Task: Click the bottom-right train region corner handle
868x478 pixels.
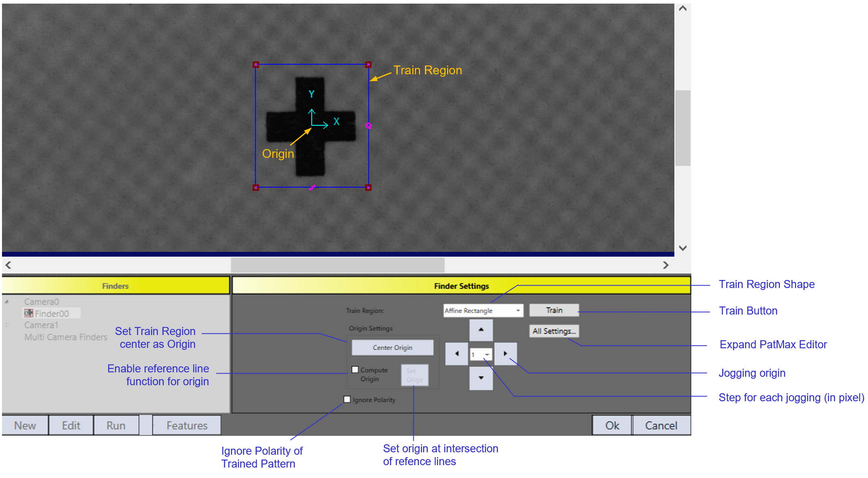Action: click(368, 188)
